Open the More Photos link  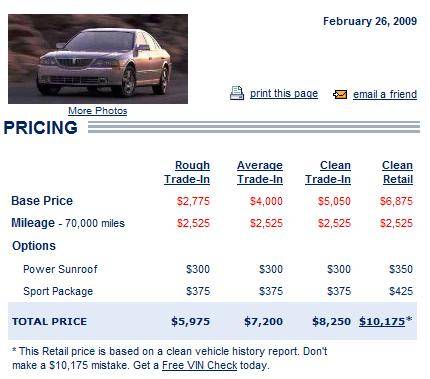[x=98, y=111]
